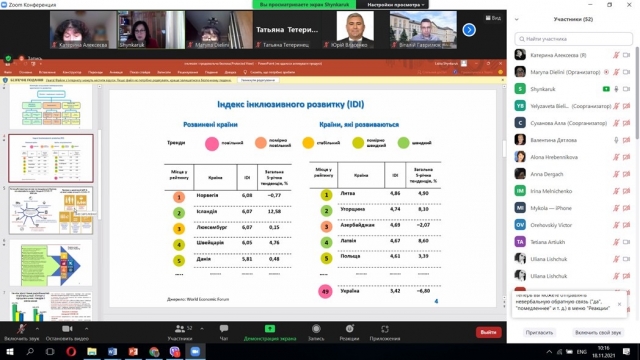Click Демонстрация экрана share screen button

[x=270, y=332]
